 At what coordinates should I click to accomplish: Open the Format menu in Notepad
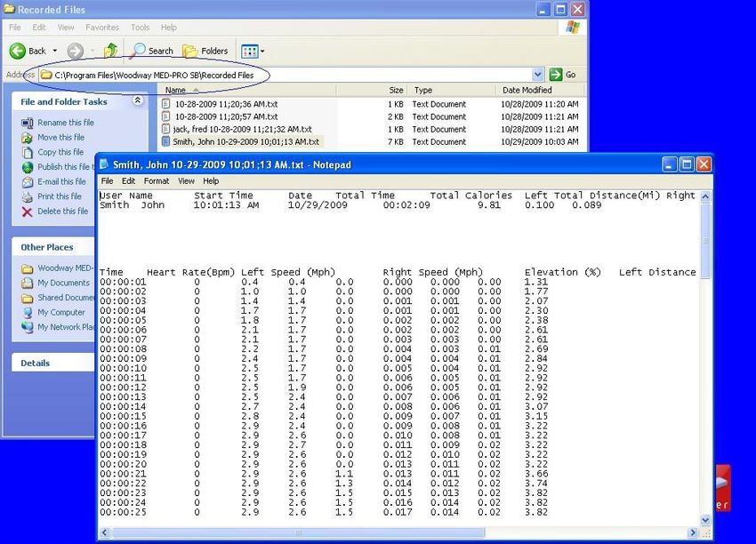tap(157, 180)
